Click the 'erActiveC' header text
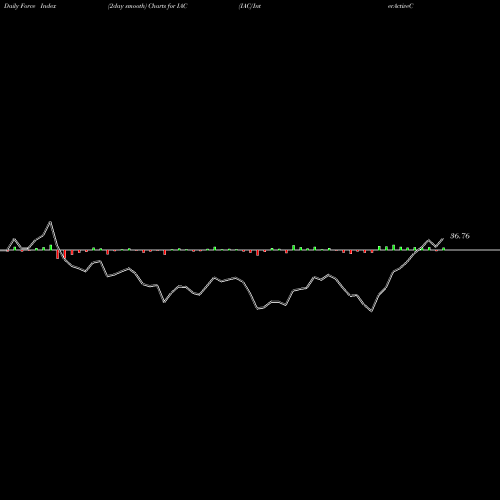Viewport: 500px width, 500px height. click(x=401, y=6)
